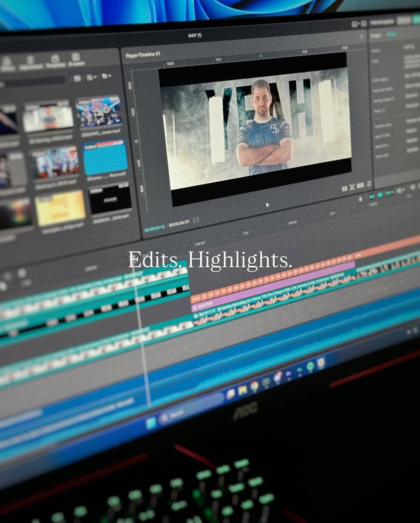Click the total duration 00:00:36:29
The height and width of the screenshot is (523, 420).
(179, 224)
